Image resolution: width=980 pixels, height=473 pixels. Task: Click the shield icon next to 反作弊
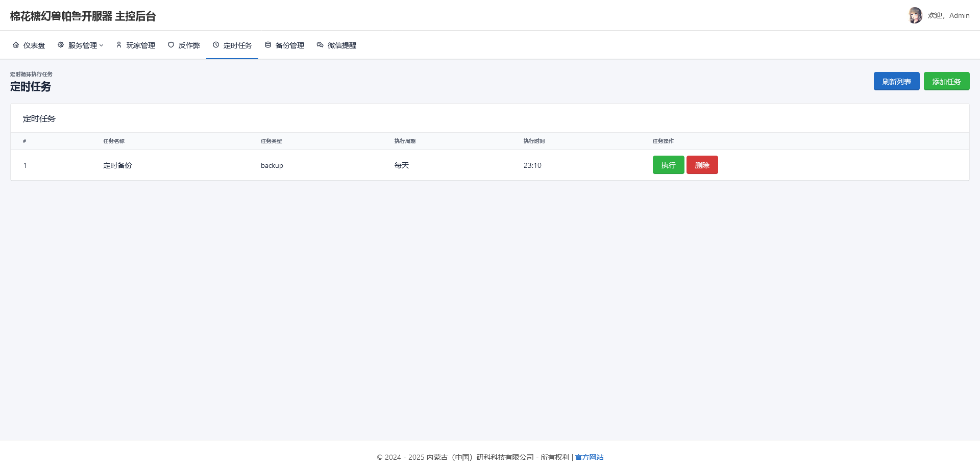pyautogui.click(x=170, y=45)
